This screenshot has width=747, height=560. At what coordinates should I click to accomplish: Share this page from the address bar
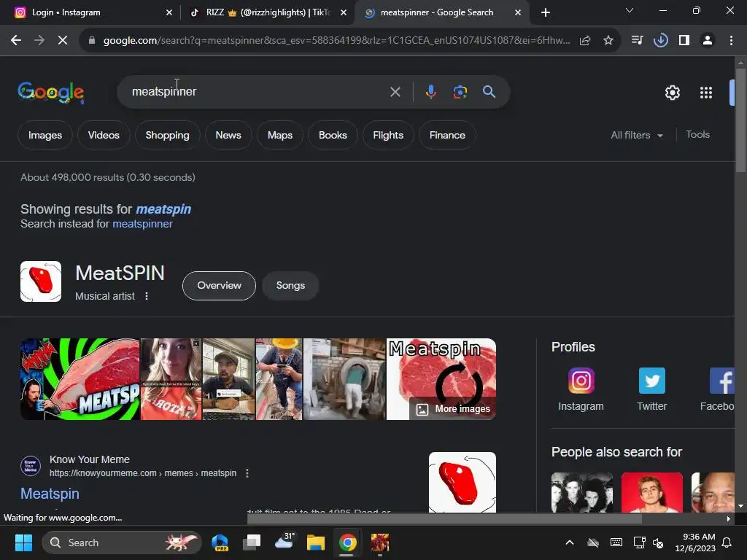coord(585,41)
